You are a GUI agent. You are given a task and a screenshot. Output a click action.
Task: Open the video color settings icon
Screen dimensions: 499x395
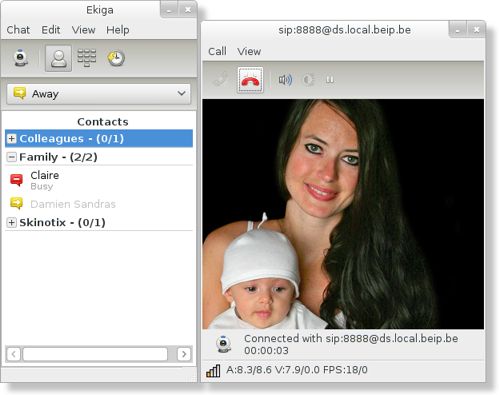pos(308,80)
